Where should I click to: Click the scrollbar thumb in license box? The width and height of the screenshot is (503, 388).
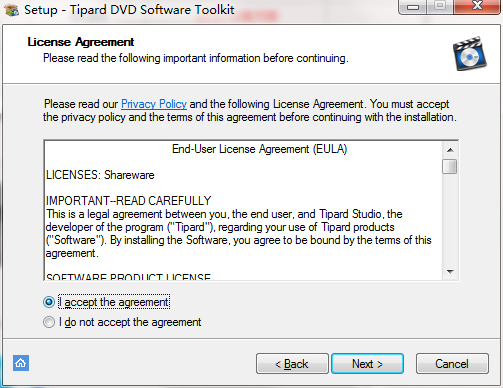(x=450, y=166)
